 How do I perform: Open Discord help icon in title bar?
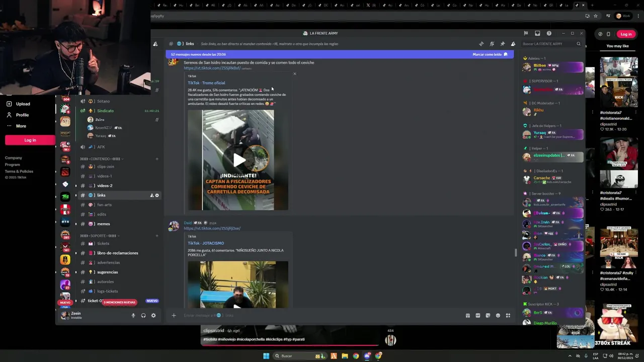tap(549, 33)
